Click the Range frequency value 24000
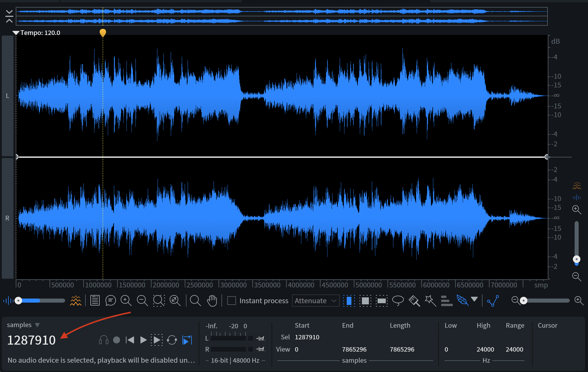The height and width of the screenshot is (372, 588). (515, 349)
